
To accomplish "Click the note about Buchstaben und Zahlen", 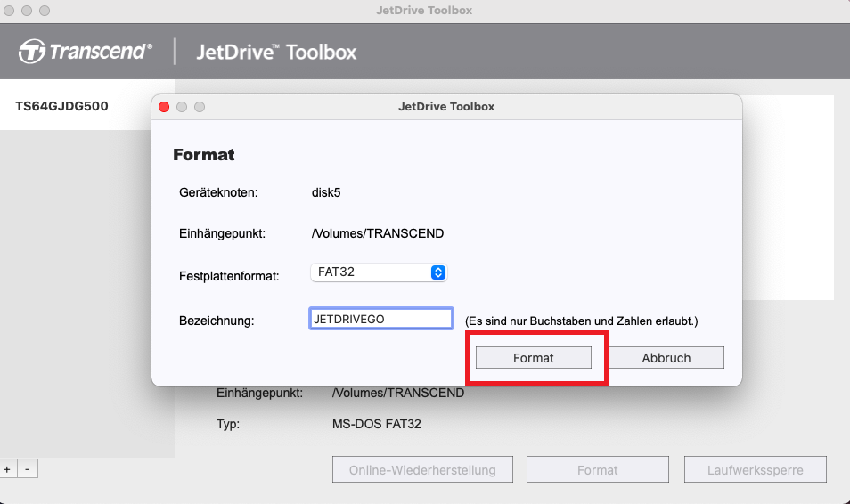I will click(x=582, y=321).
